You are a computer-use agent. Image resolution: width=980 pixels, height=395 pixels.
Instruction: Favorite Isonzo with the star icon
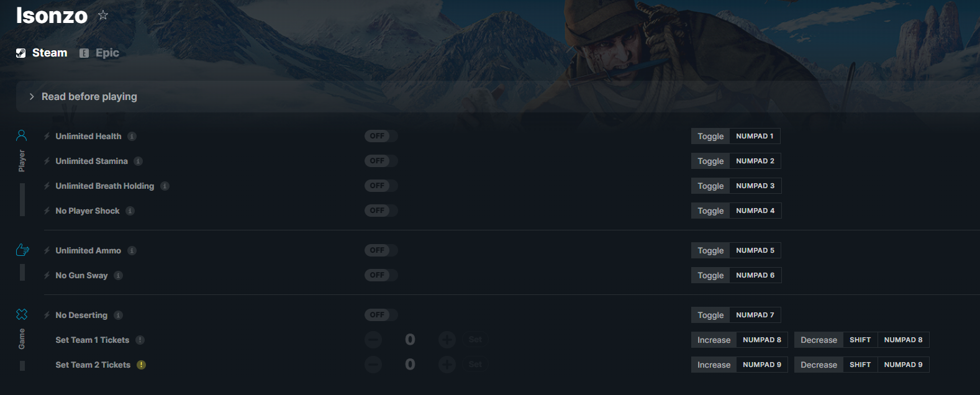click(103, 15)
